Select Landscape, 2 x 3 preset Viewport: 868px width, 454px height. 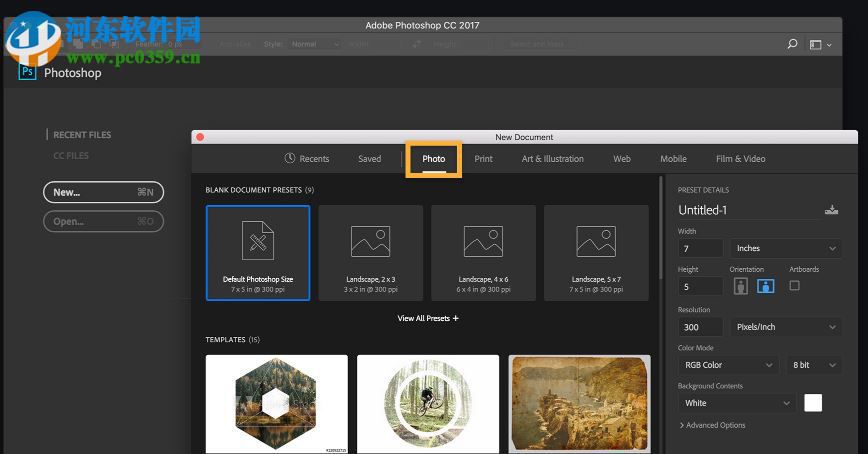(x=371, y=253)
